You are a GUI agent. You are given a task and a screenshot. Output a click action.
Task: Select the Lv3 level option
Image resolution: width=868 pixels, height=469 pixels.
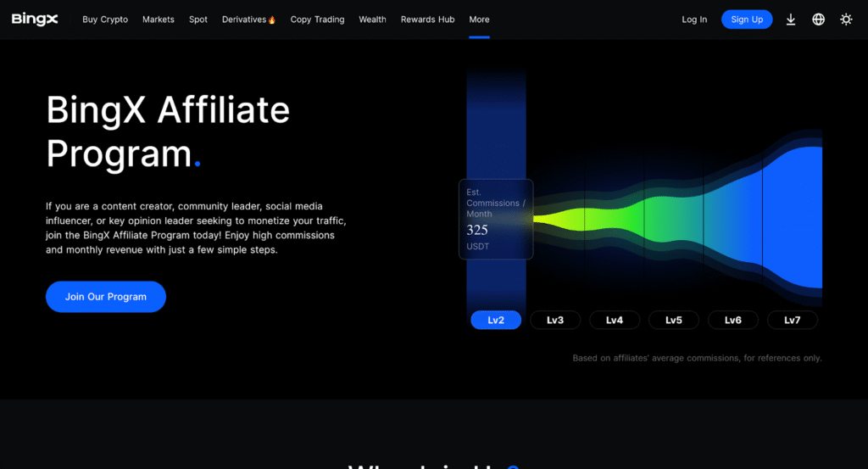click(555, 320)
